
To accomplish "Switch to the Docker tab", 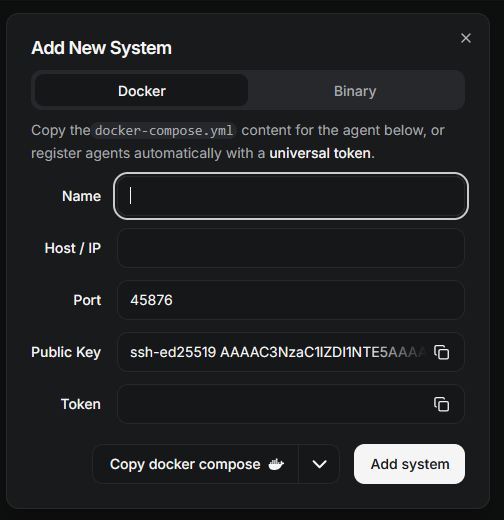I will click(142, 91).
